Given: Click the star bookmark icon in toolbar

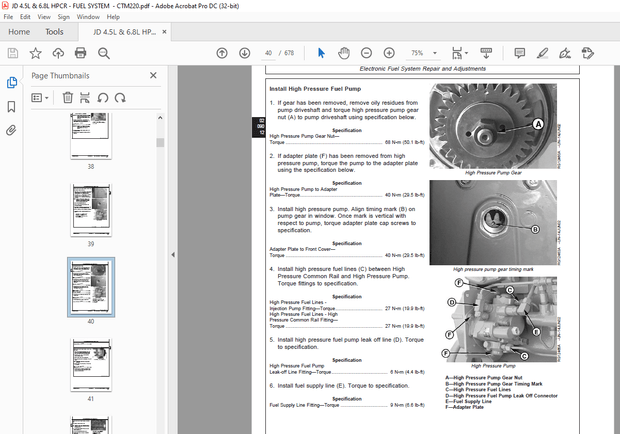Looking at the screenshot, I should pos(35,53).
